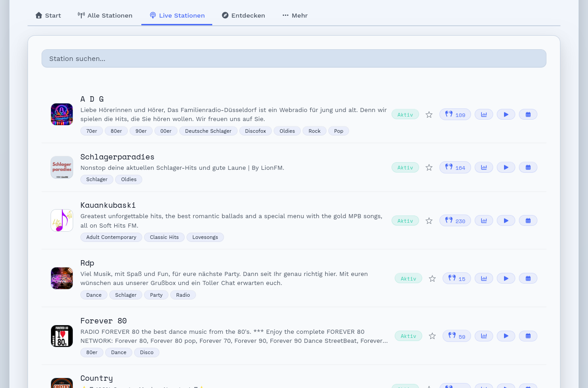This screenshot has height=388, width=588.
Task: Show statistics chart for Forever 80
Action: pyautogui.click(x=484, y=336)
